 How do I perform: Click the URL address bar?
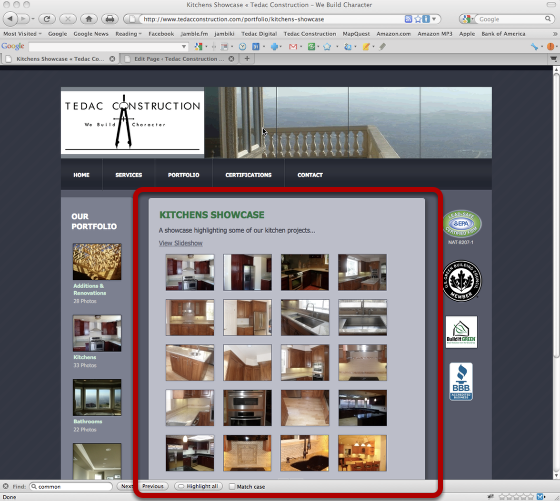click(271, 19)
